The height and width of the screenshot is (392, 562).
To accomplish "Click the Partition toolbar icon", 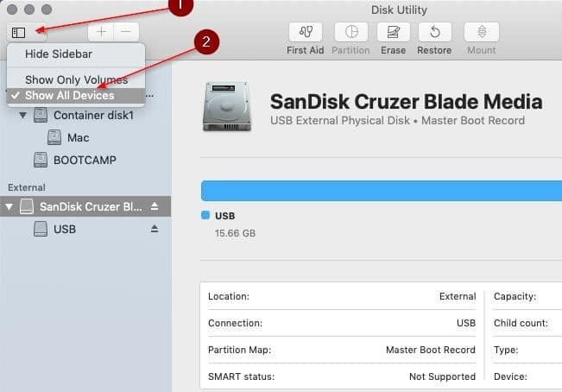I will [x=350, y=32].
